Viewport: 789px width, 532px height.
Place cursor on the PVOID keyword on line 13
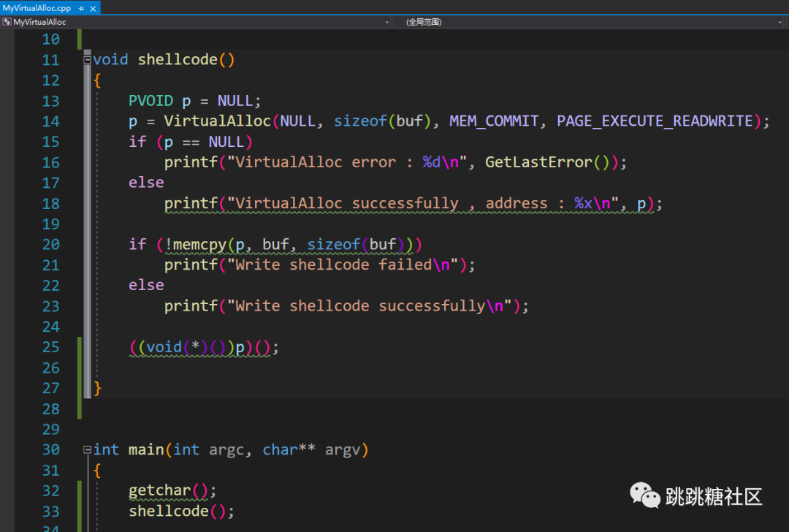(x=150, y=100)
